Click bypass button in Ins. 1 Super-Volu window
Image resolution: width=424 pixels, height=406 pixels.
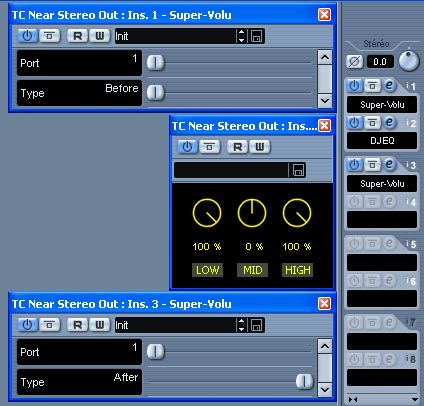pyautogui.click(x=50, y=36)
